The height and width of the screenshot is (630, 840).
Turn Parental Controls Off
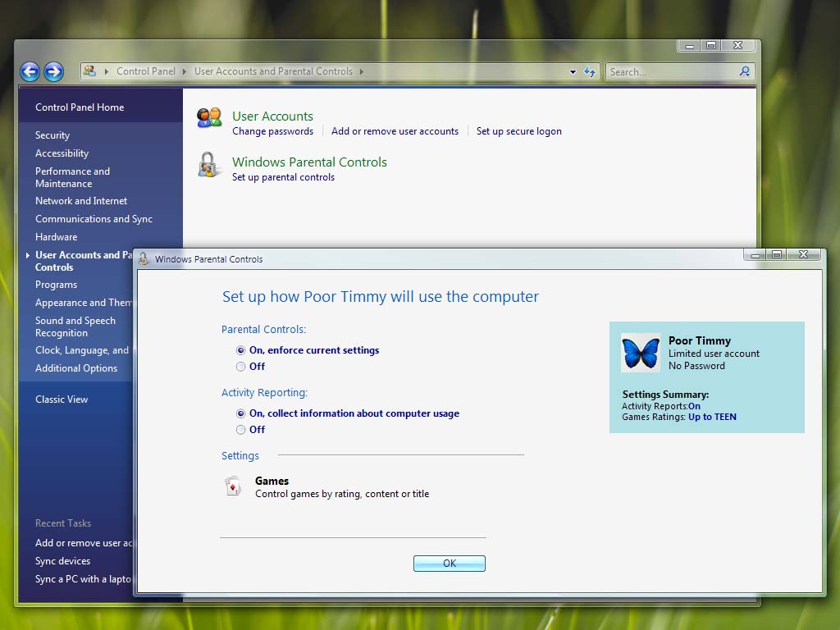[240, 367]
